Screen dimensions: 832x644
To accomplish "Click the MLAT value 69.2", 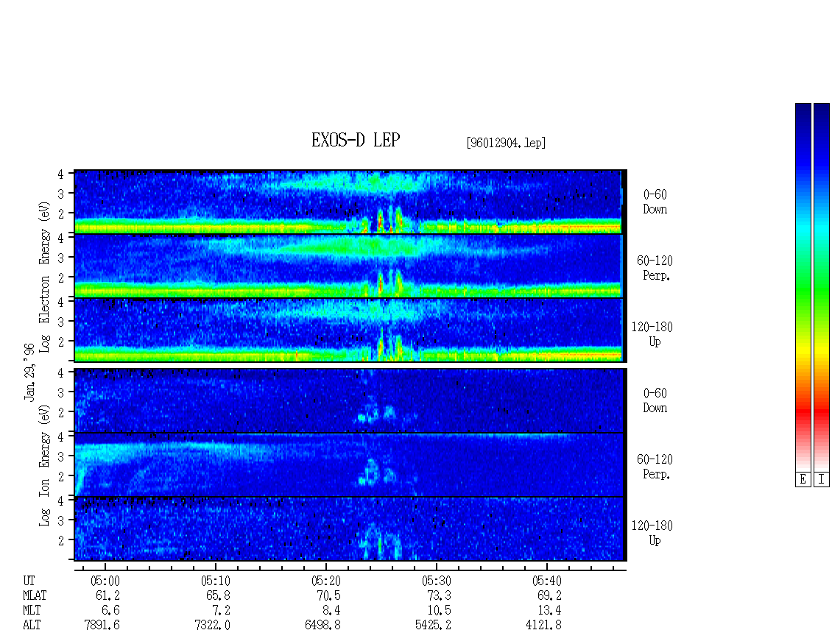I will coord(549,595).
